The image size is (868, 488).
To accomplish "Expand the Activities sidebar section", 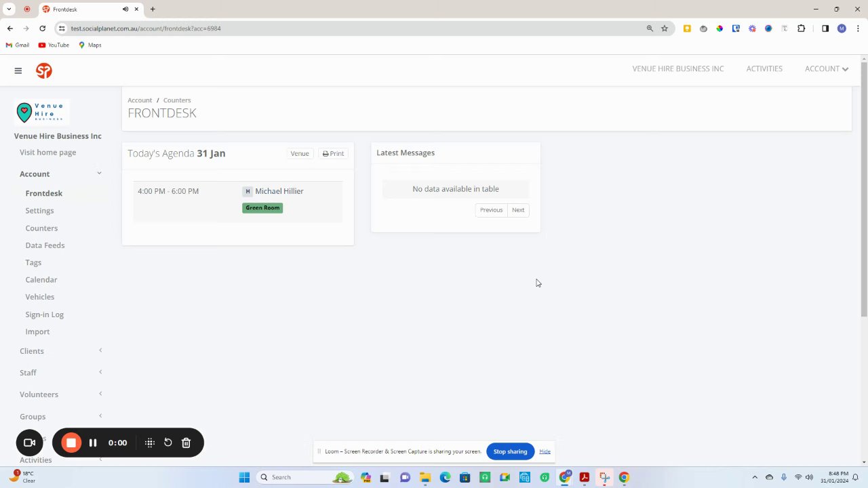I will (100, 460).
